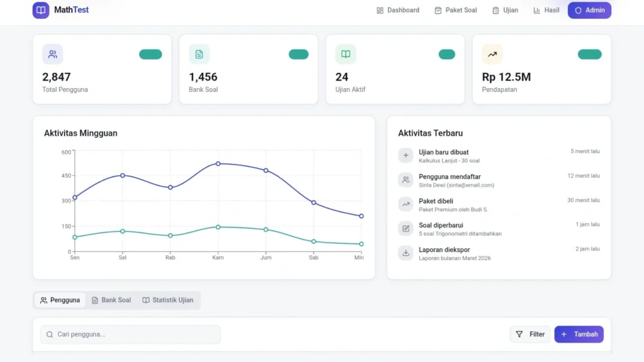View the Hasil navigation item
644x362 pixels.
(546, 10)
